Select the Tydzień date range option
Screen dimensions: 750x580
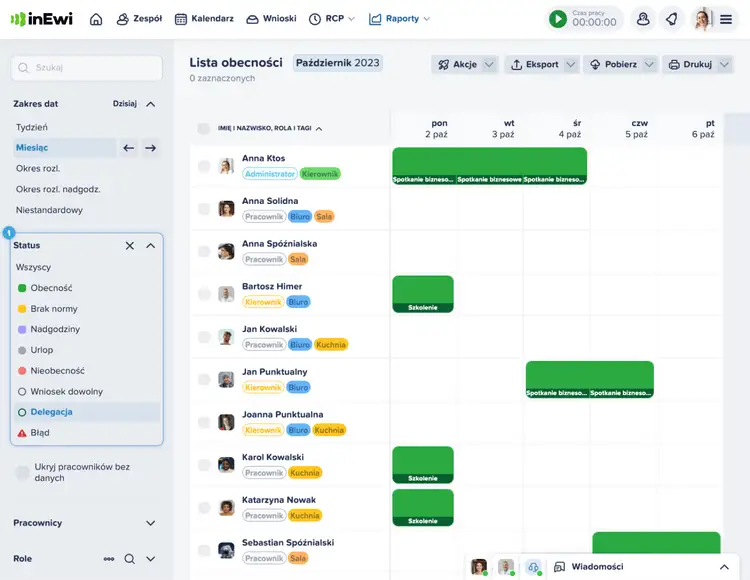tap(32, 127)
